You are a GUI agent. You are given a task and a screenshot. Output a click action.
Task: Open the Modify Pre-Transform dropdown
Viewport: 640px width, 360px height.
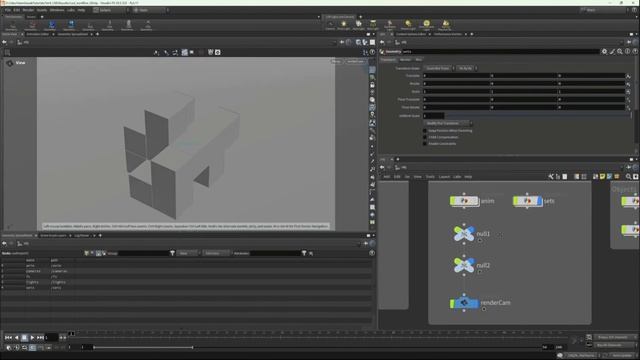[448, 123]
